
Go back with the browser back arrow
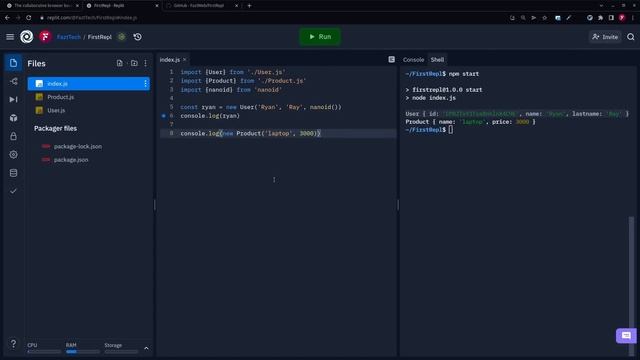coord(7,18)
